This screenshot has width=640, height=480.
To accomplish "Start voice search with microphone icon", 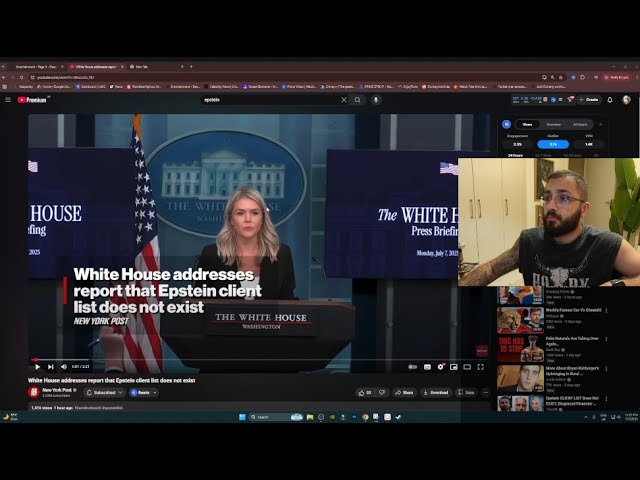I will [x=376, y=100].
